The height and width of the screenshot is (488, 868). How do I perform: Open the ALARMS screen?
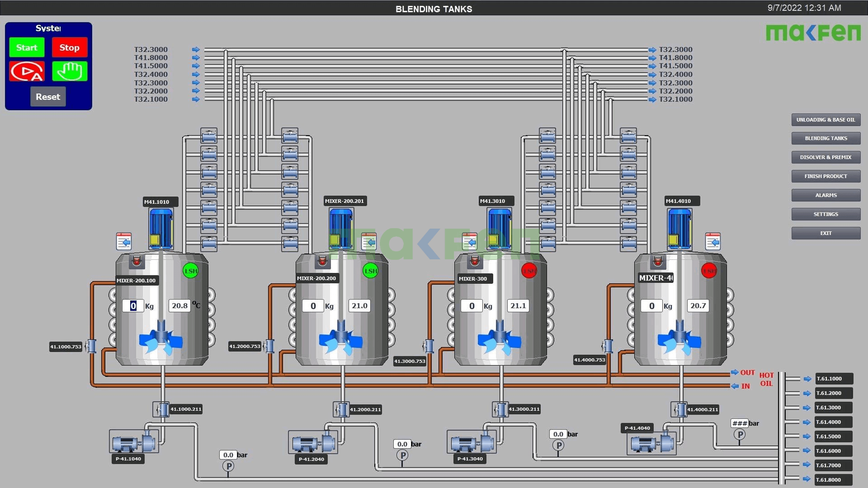826,195
